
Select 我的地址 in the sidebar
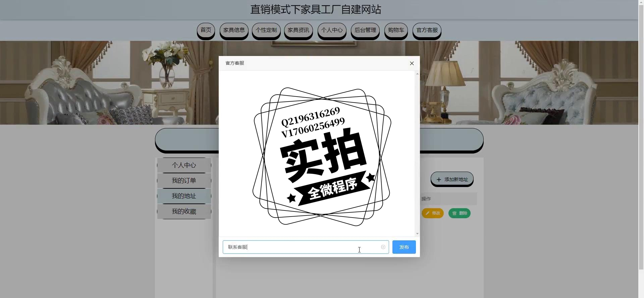(184, 196)
